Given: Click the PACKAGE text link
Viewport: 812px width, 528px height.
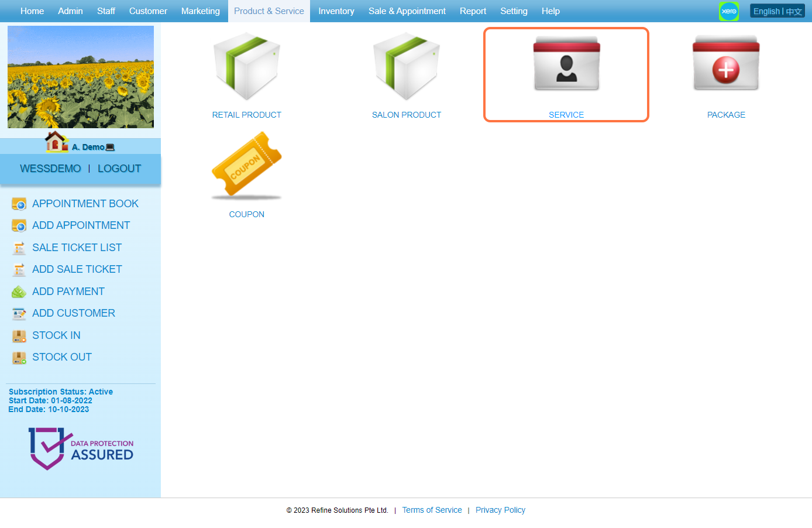Looking at the screenshot, I should [726, 115].
